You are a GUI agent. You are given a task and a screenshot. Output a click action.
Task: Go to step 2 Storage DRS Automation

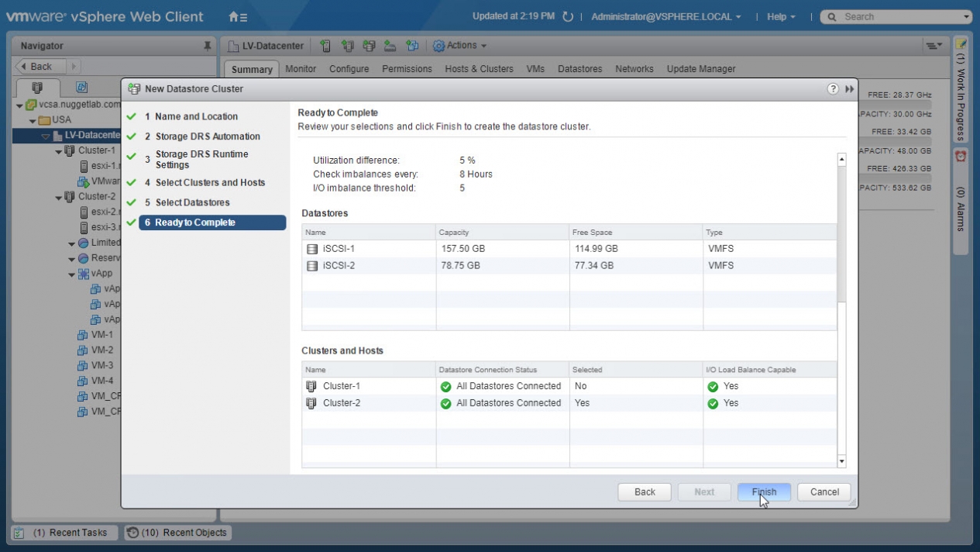coord(207,136)
